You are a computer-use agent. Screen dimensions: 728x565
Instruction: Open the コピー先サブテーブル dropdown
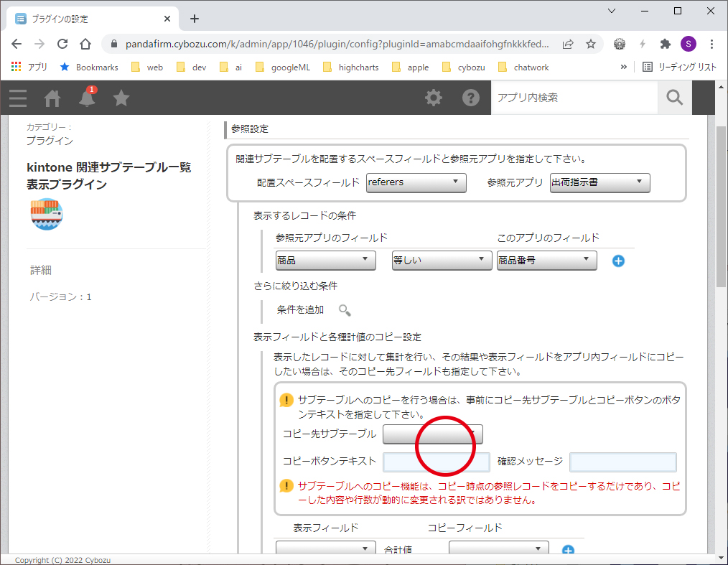[433, 434]
